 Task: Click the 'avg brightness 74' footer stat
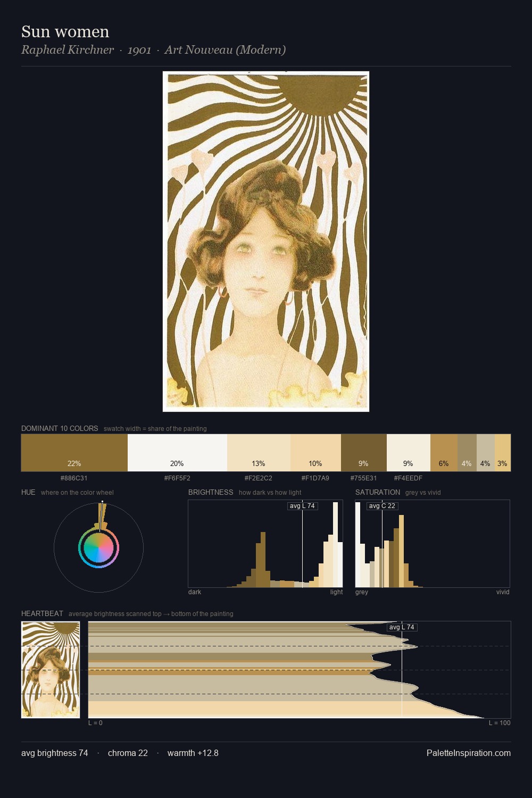[55, 753]
